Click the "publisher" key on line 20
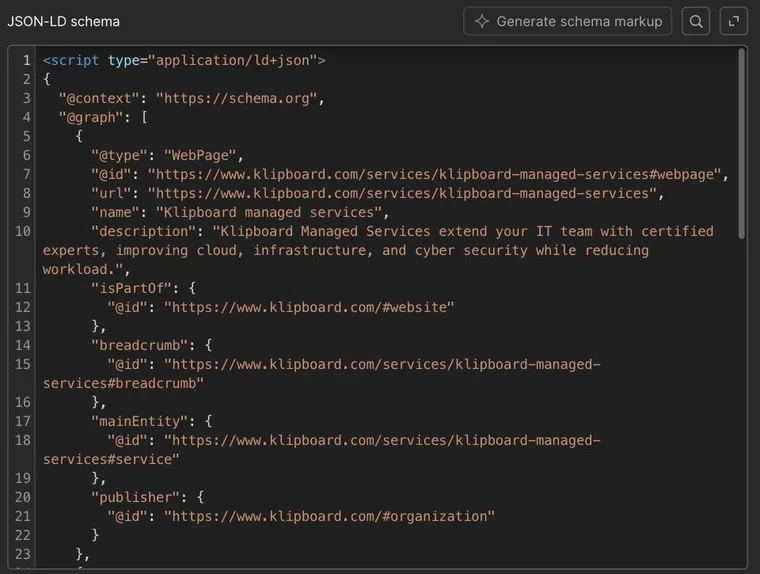Screen dimensions: 760x574 [x=136, y=497]
